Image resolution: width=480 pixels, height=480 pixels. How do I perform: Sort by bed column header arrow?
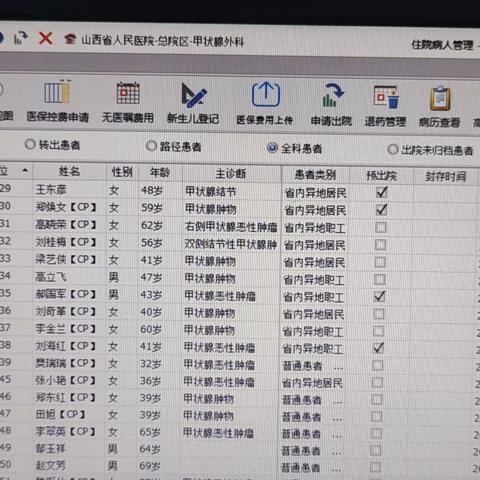(25, 170)
